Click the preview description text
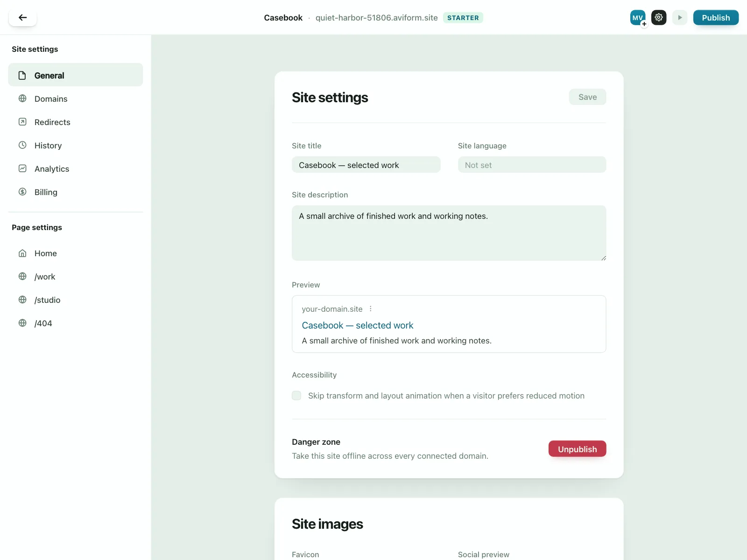This screenshot has height=560, width=747. tap(396, 341)
